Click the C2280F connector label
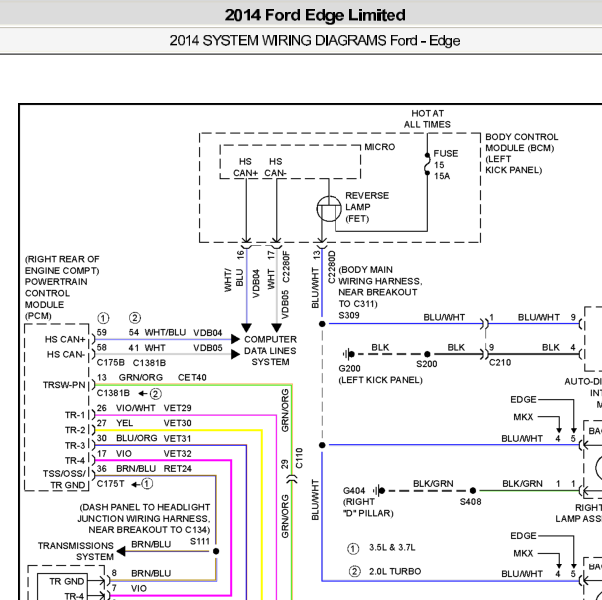 286,267
